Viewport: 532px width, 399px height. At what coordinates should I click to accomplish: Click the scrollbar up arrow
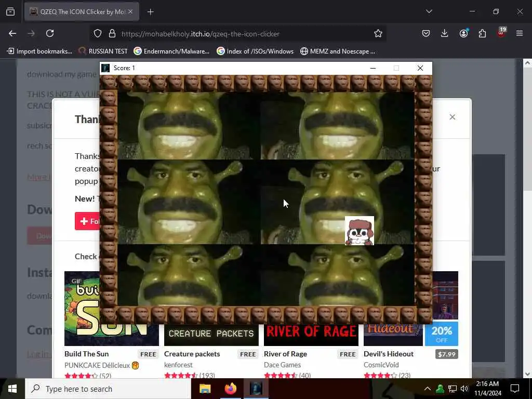pyautogui.click(x=528, y=63)
